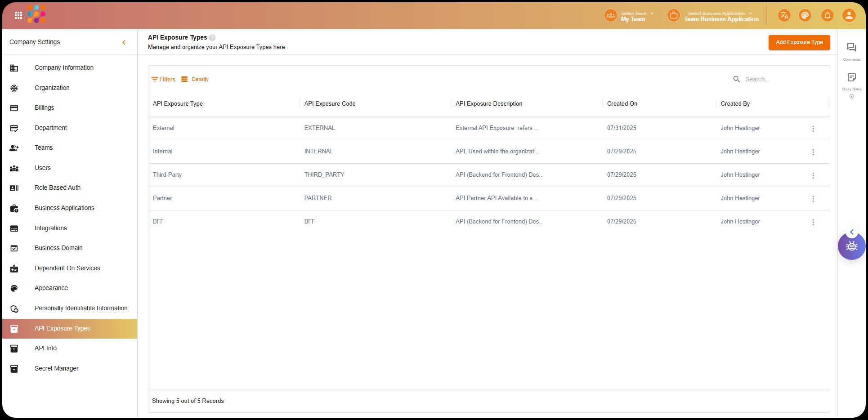Open the theme palette icon in header

point(805,16)
